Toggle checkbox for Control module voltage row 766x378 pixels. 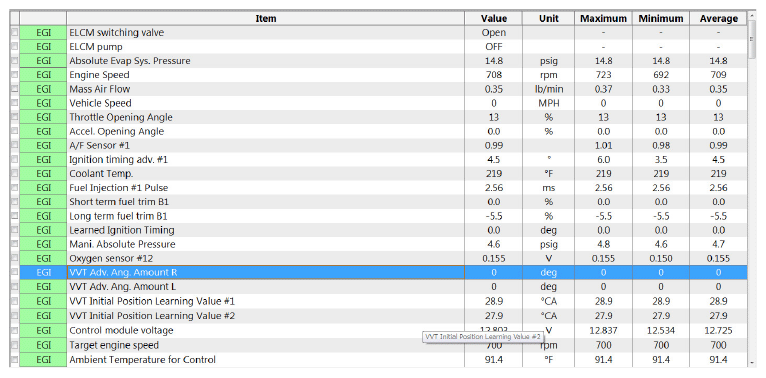tap(15, 331)
